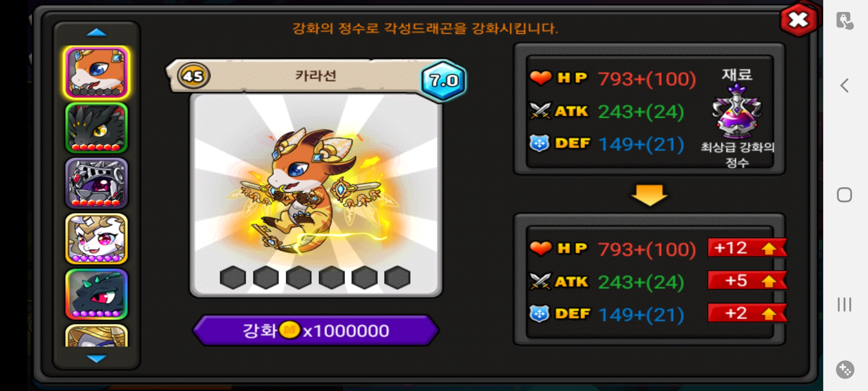
Task: Select the orange Karason dragon portrait
Action: (97, 73)
